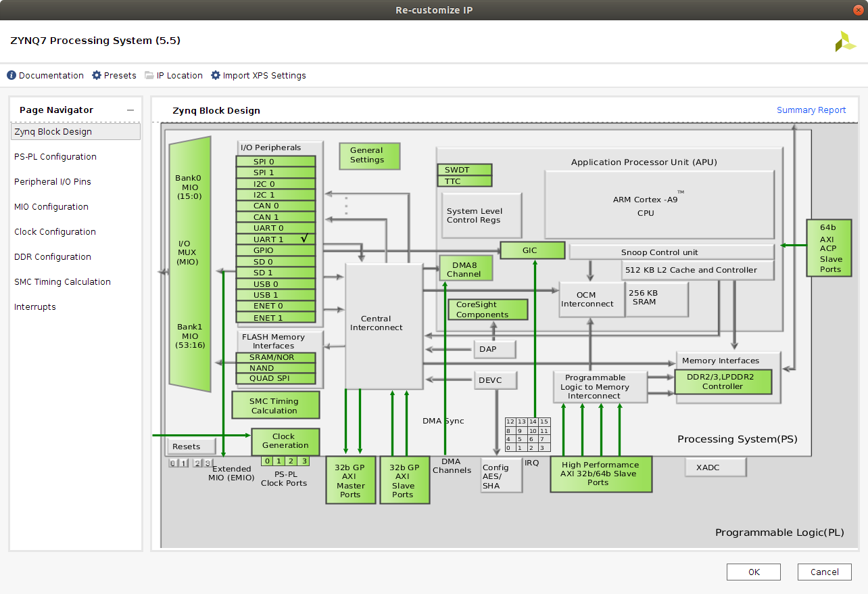This screenshot has width=868, height=594.
Task: Open Import XPS Settings gear
Action: 216,75
